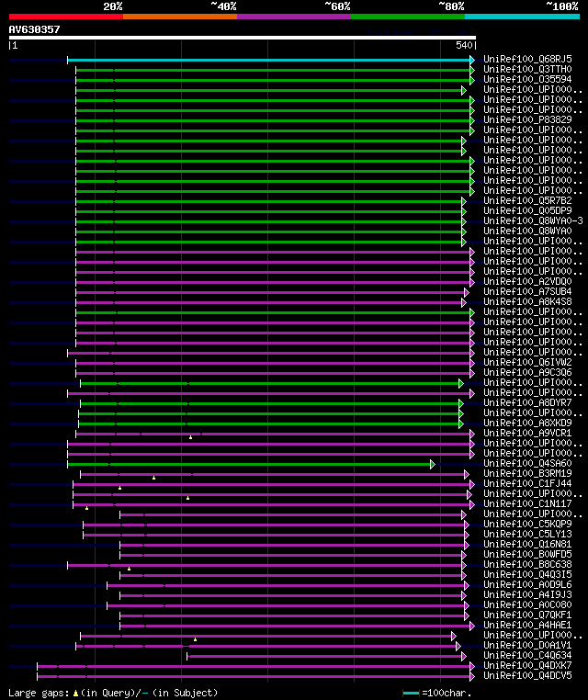Click the 540 query end position label
This screenshot has width=588, height=700.
click(x=464, y=45)
